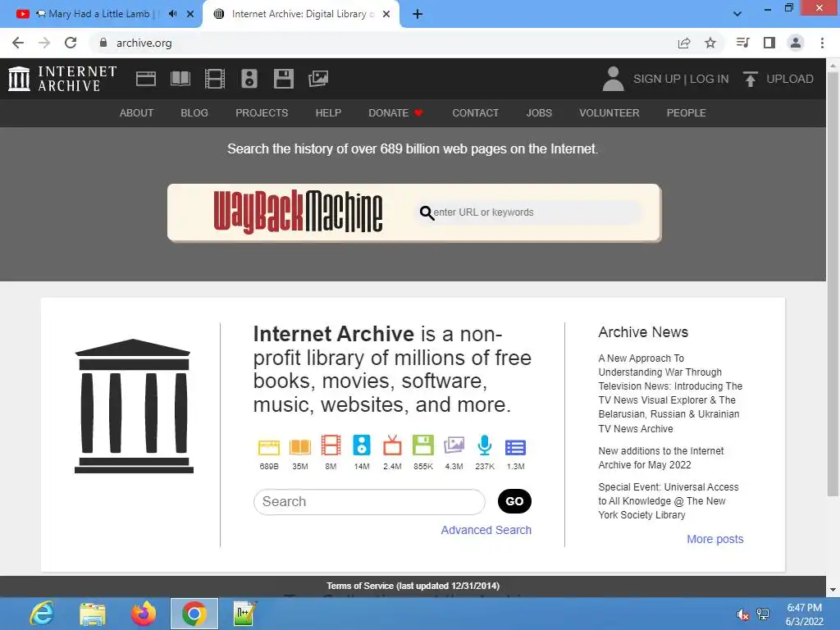Reload the current page
The height and width of the screenshot is (630, 840).
(x=71, y=43)
